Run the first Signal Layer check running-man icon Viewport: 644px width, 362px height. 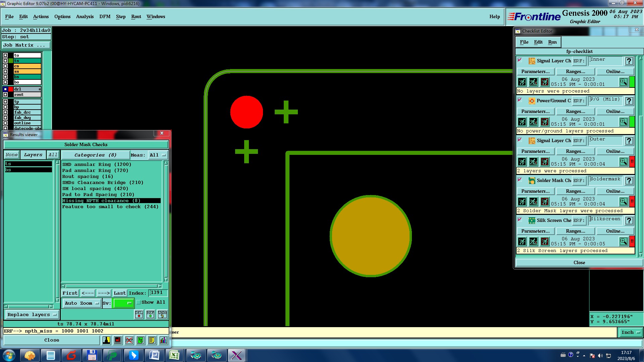point(522,82)
